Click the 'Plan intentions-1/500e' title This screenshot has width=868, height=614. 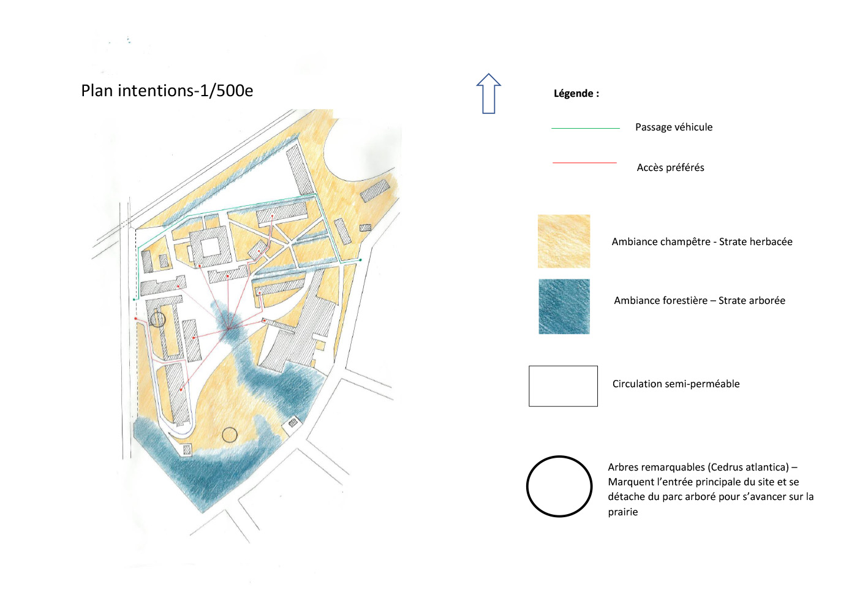pyautogui.click(x=167, y=91)
